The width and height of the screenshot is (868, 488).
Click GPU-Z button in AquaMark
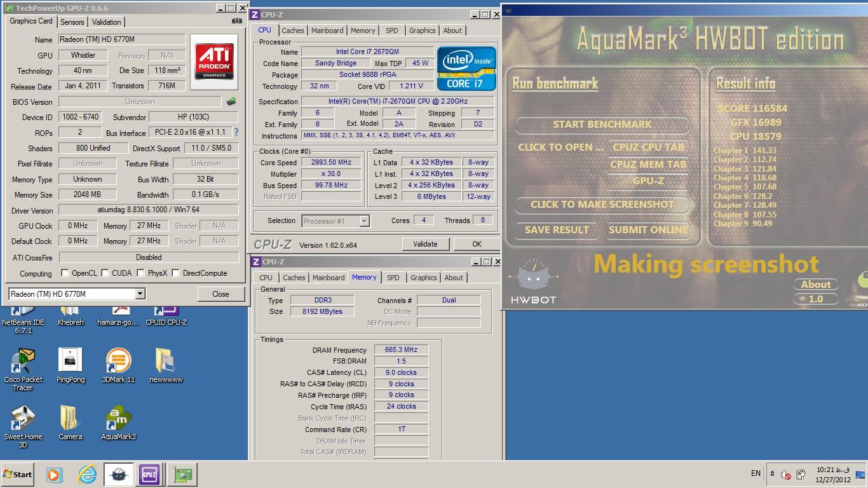coord(648,181)
